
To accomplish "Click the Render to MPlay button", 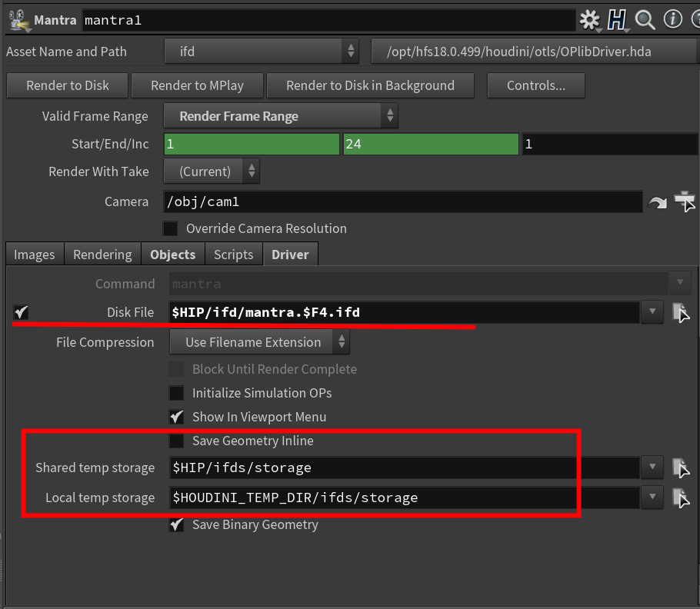I will 198,85.
